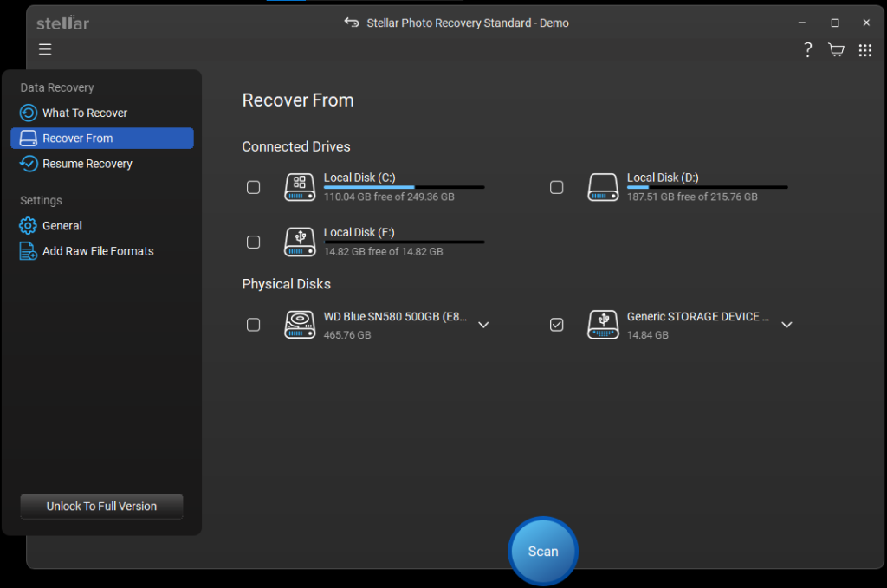Viewport: 887px width, 588px height.
Task: Click Local Disk (D:) usage bar
Action: [707, 187]
